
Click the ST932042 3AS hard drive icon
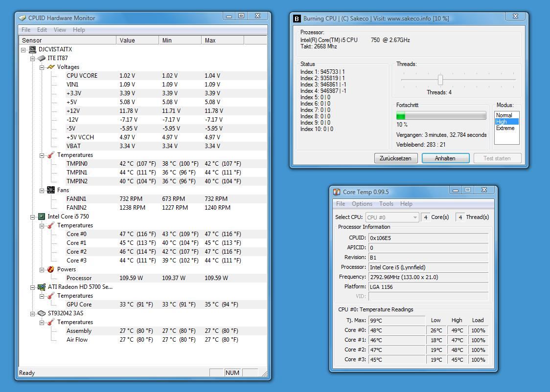pyautogui.click(x=42, y=313)
